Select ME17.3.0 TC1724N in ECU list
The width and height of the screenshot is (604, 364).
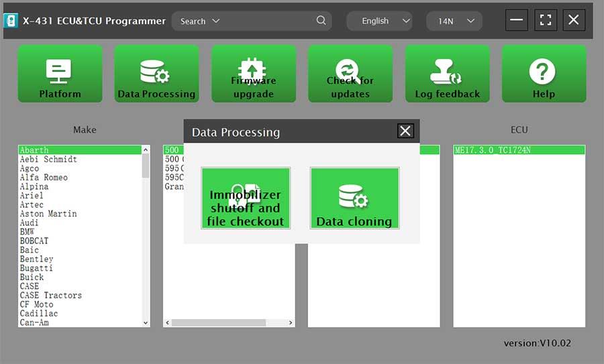coord(519,149)
